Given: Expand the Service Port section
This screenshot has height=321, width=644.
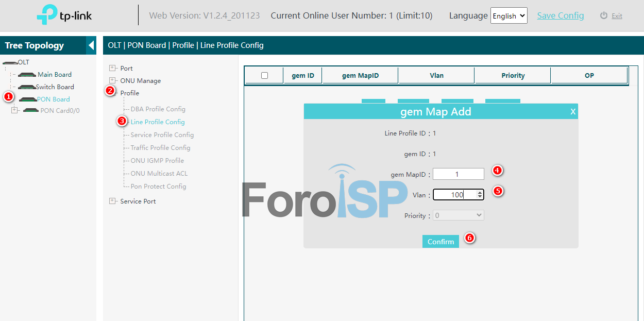Looking at the screenshot, I should coord(112,201).
